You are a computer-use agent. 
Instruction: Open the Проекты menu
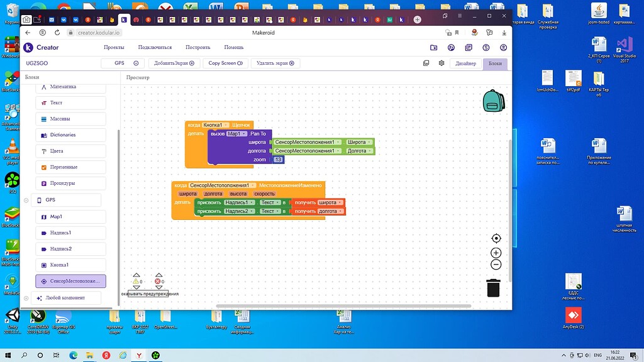tap(114, 48)
